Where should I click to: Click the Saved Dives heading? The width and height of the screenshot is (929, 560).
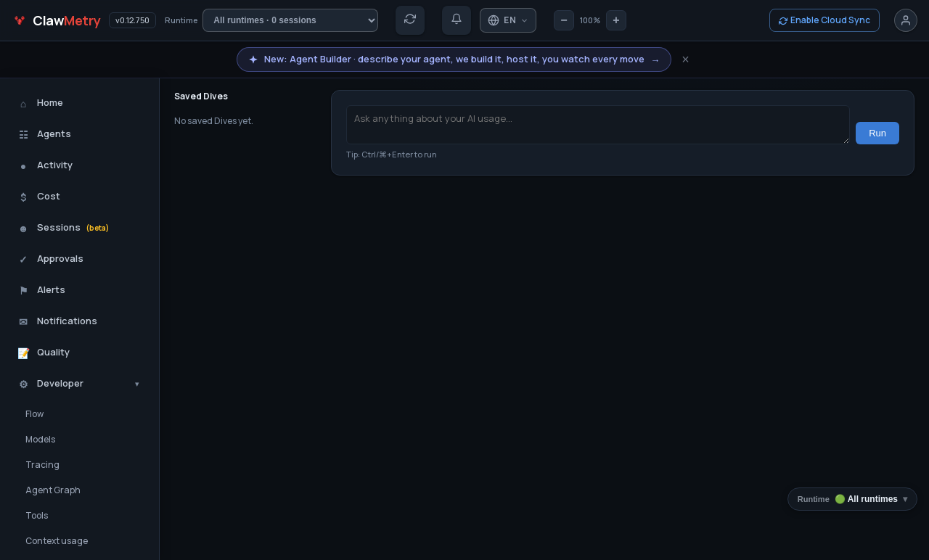[x=201, y=96]
